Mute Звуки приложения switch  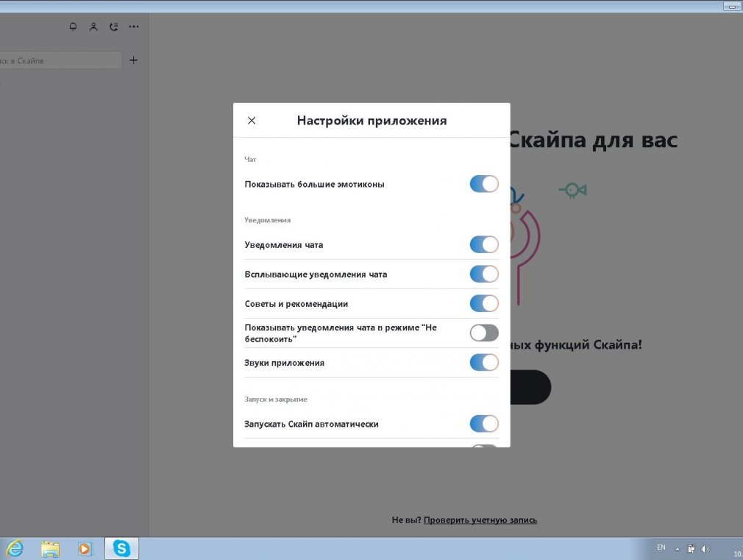click(484, 362)
